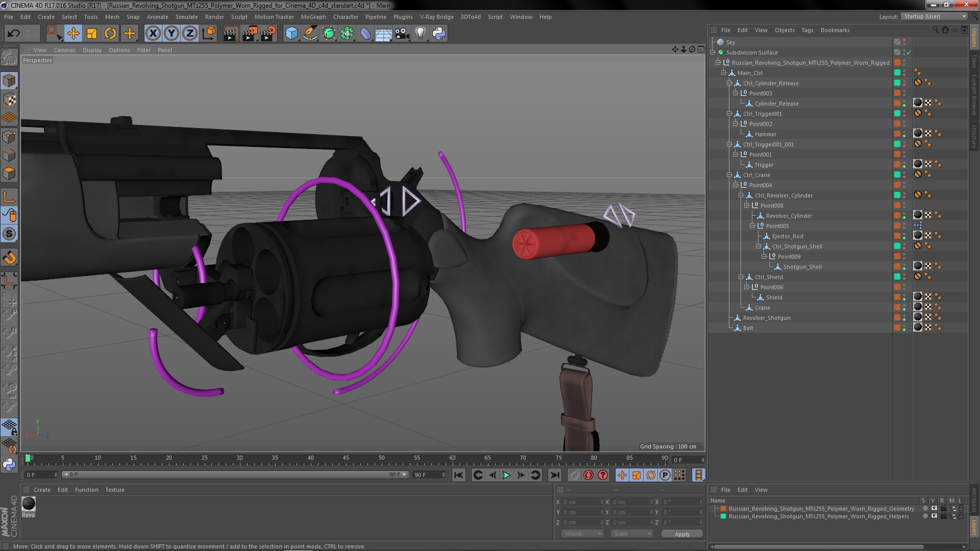Toggle visibility of Helpers layer

[x=934, y=516]
